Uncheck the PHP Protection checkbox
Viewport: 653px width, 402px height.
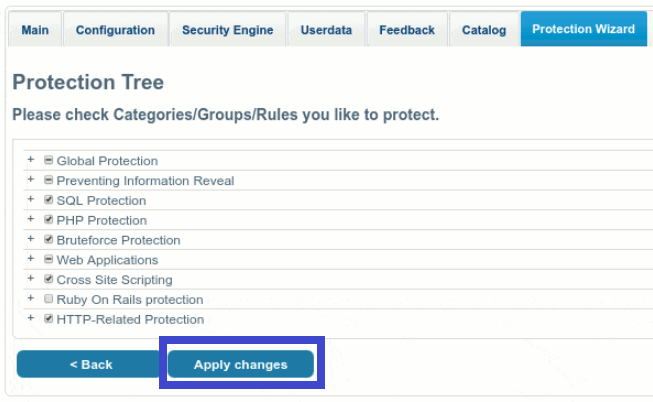[x=48, y=220]
